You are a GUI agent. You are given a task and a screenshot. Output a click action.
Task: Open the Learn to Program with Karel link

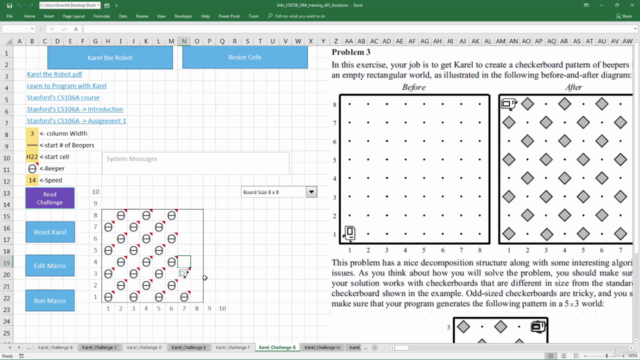coord(67,86)
